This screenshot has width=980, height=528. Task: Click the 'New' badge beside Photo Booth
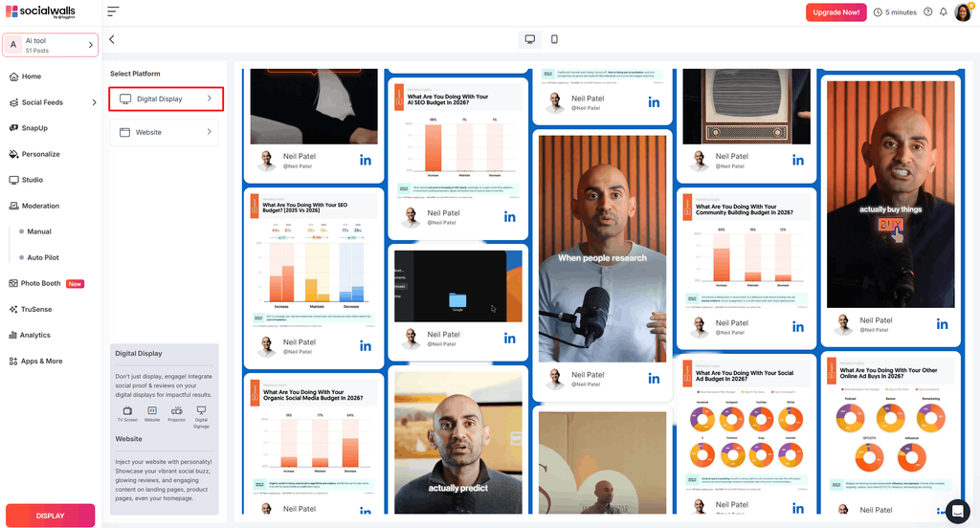[75, 284]
